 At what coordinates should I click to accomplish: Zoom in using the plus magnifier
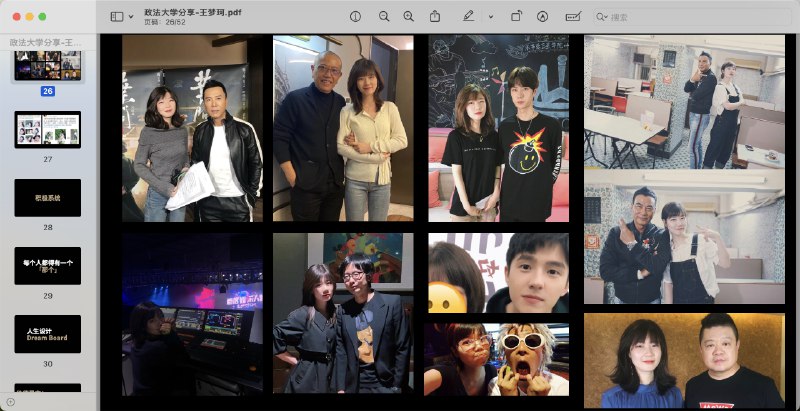point(409,17)
